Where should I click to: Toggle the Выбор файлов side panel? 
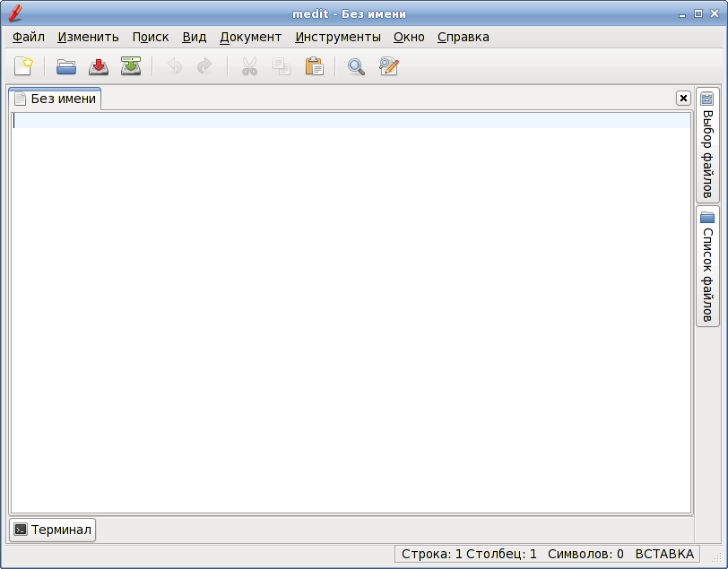[707, 145]
